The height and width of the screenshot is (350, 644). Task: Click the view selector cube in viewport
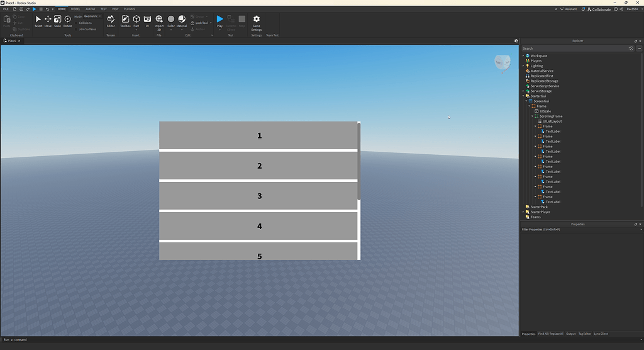(x=502, y=64)
